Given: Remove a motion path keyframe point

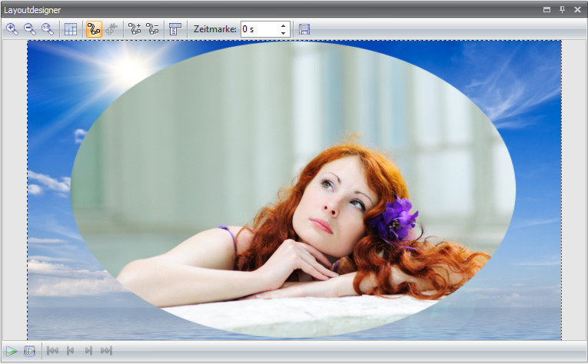Looking at the screenshot, I should pyautogui.click(x=152, y=29).
